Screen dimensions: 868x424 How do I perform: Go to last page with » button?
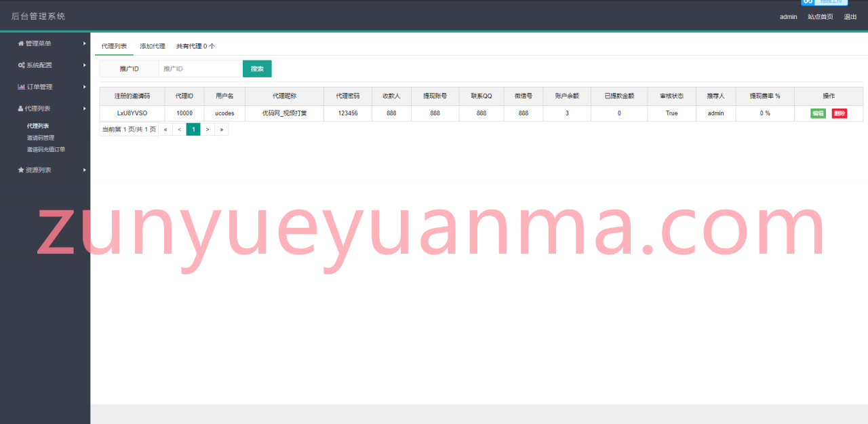(221, 129)
